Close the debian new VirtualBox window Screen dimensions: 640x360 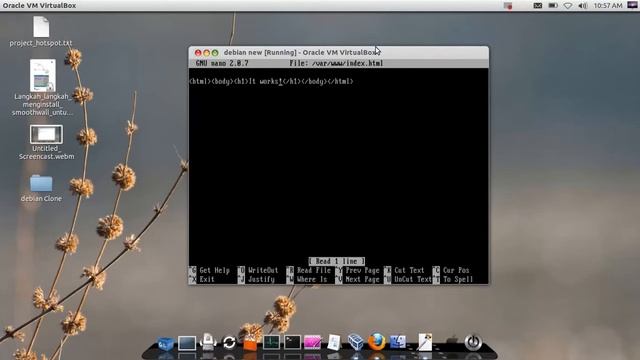point(198,53)
